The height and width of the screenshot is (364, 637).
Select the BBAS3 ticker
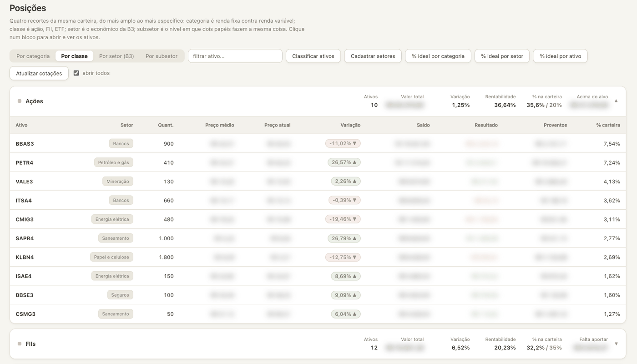click(25, 144)
